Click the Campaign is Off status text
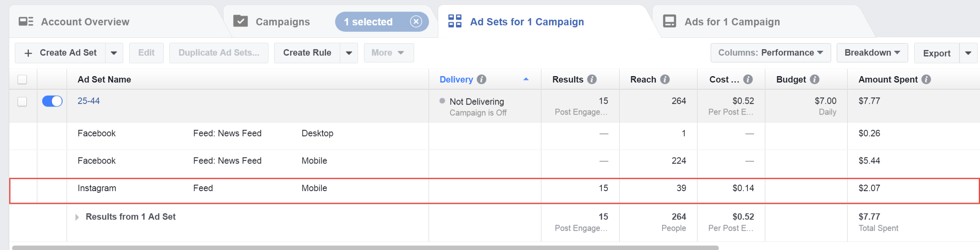980x250 pixels. tap(478, 113)
